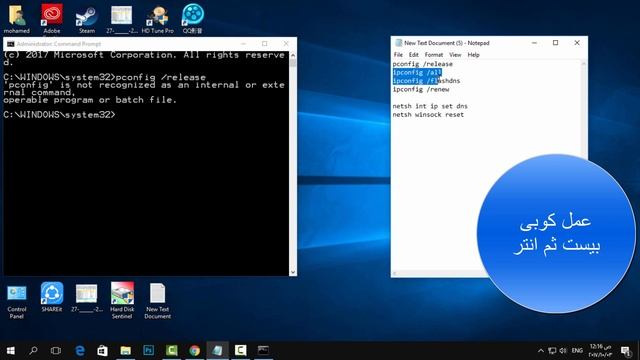Open the Notepad View menu

tap(455, 55)
